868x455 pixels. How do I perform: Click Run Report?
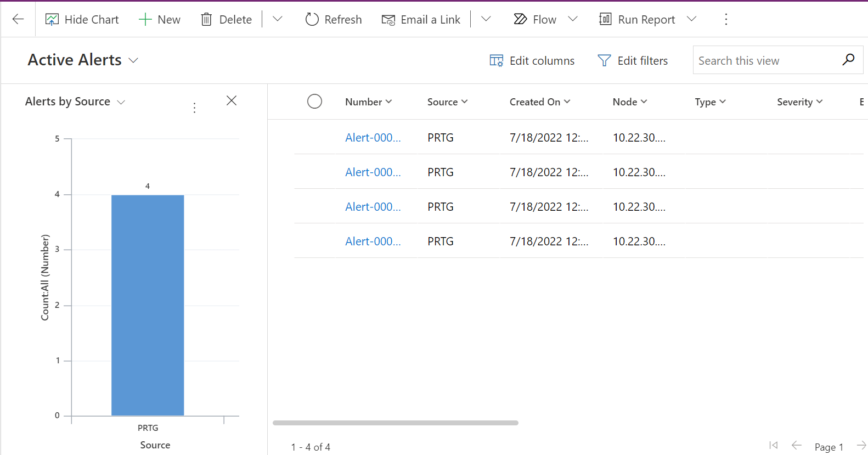(637, 19)
